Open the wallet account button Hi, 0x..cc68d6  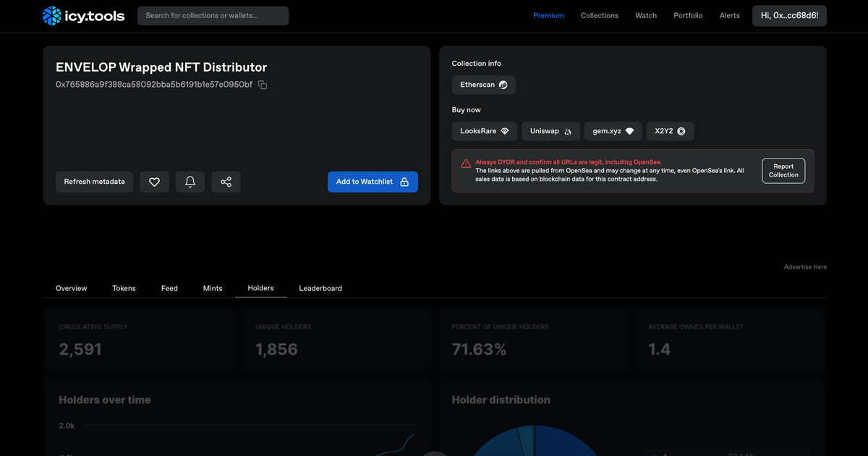point(789,15)
